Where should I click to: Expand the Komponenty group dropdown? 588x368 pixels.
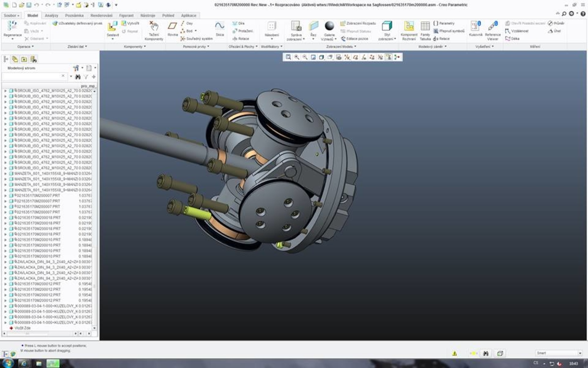135,47
